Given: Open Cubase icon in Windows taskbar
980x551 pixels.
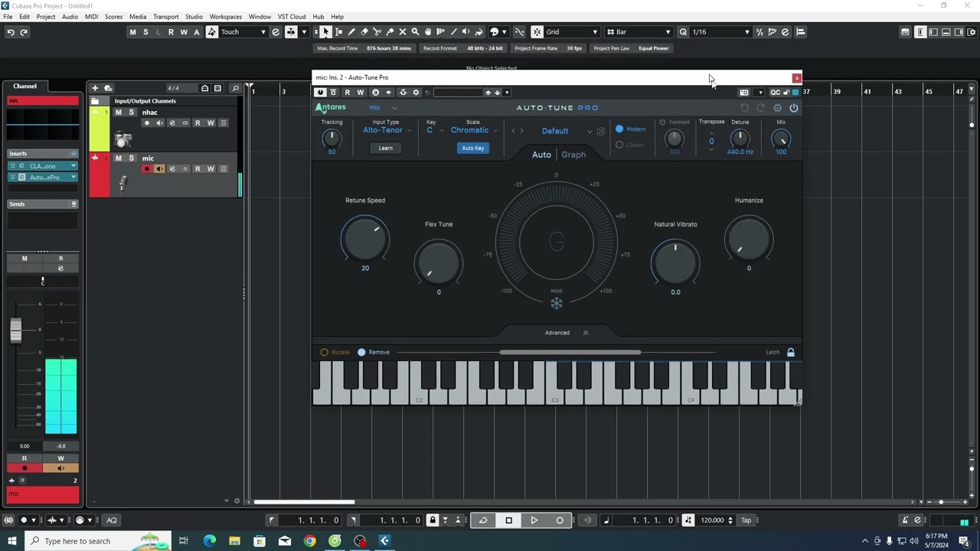Looking at the screenshot, I should click(x=385, y=541).
